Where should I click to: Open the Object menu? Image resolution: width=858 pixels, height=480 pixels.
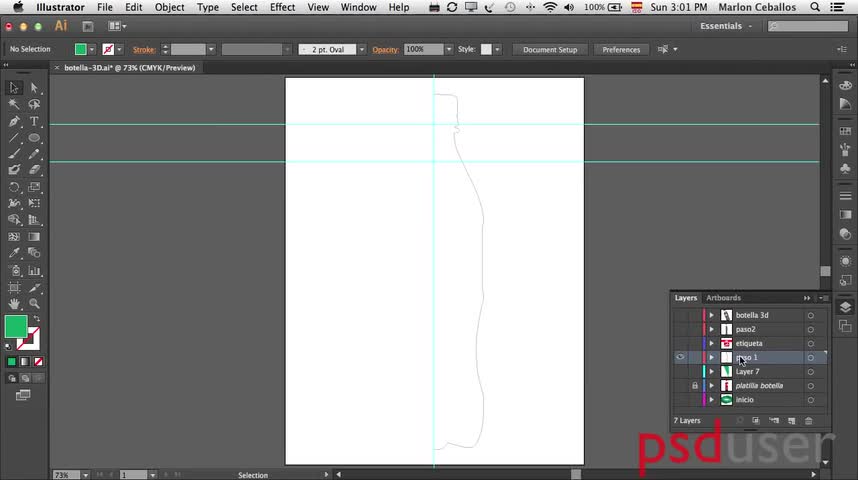[x=170, y=7]
